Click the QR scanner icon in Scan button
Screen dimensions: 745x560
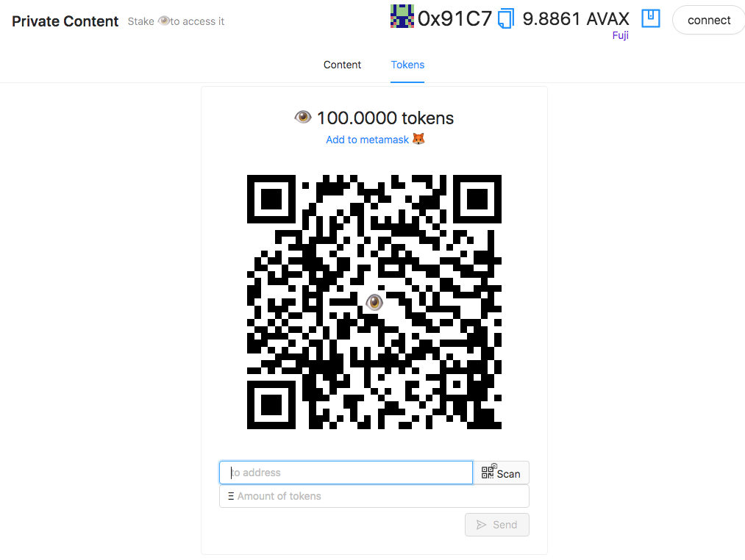488,472
